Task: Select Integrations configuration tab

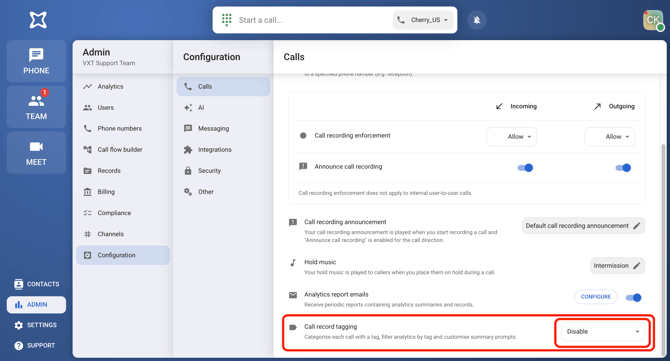Action: [223, 150]
